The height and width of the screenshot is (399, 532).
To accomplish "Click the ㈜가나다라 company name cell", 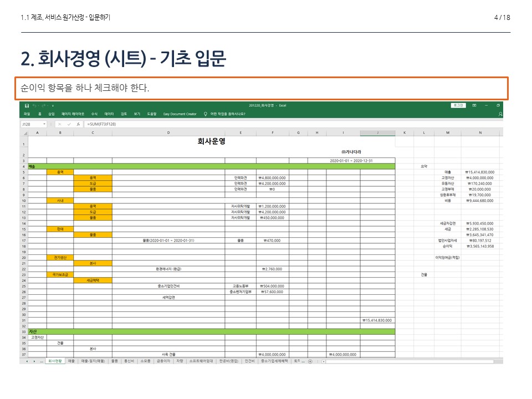I will pos(351,152).
